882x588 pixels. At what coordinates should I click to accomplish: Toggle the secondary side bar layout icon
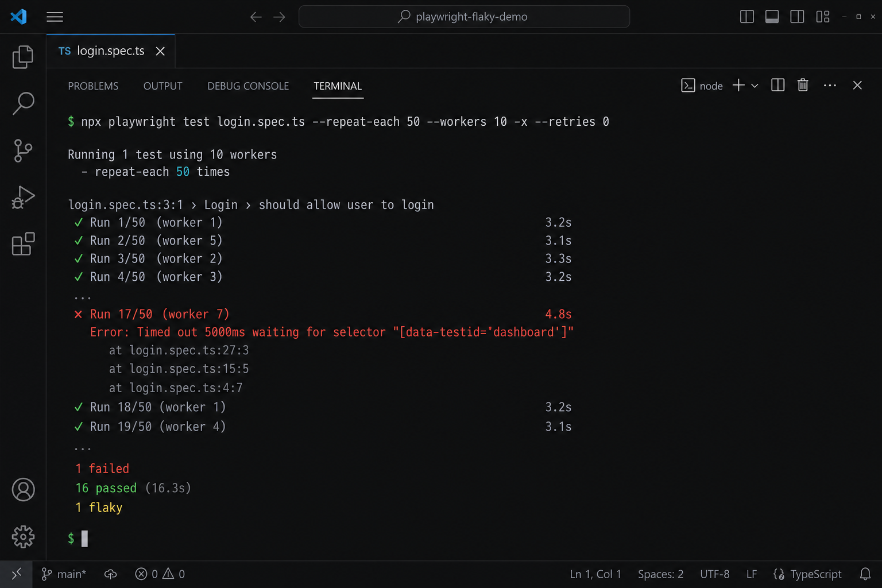(x=798, y=17)
